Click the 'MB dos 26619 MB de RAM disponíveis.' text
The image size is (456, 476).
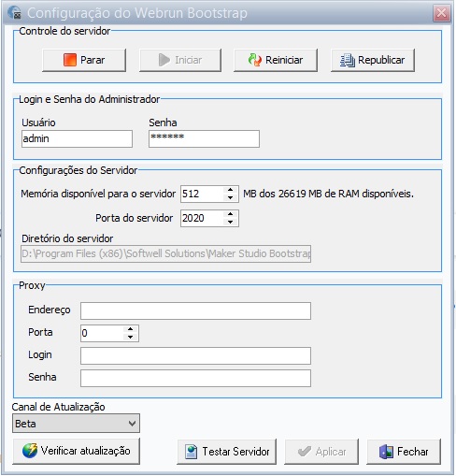pos(328,194)
